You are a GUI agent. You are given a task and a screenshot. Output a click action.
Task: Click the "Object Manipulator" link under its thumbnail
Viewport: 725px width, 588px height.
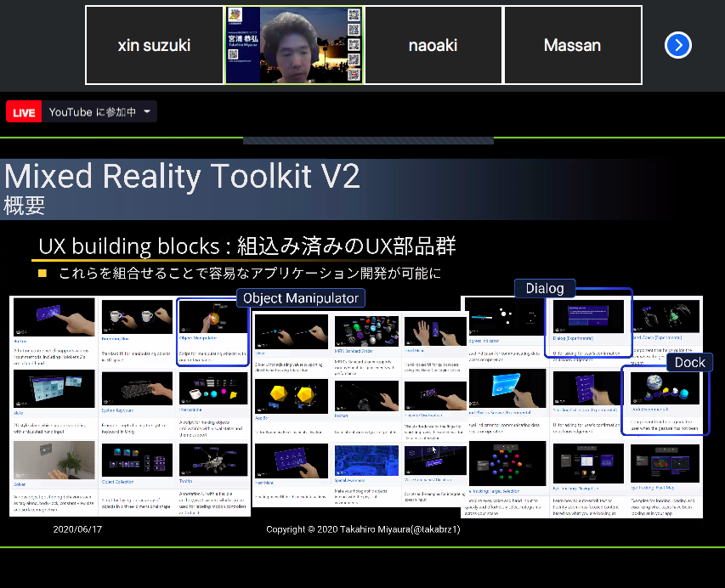198,338
